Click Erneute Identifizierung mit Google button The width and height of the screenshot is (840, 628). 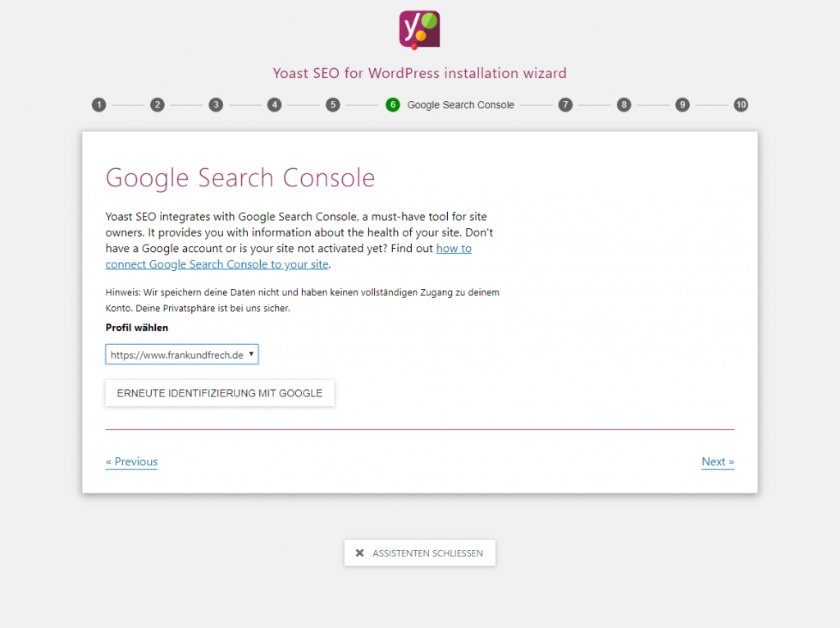(x=220, y=393)
